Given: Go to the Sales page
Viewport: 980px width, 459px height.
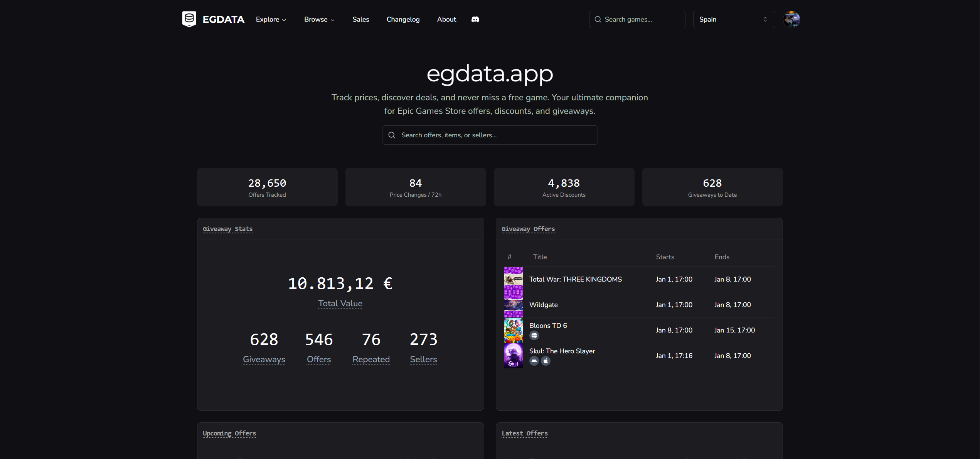Looking at the screenshot, I should click(360, 19).
